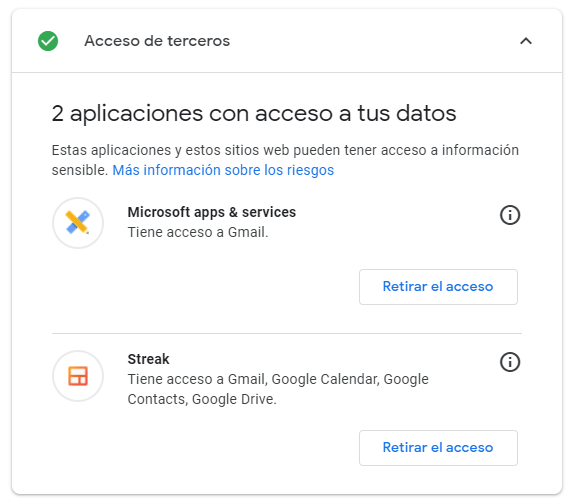This screenshot has width=574, height=500.
Task: Click the green checkmark status icon
Action: [x=48, y=41]
